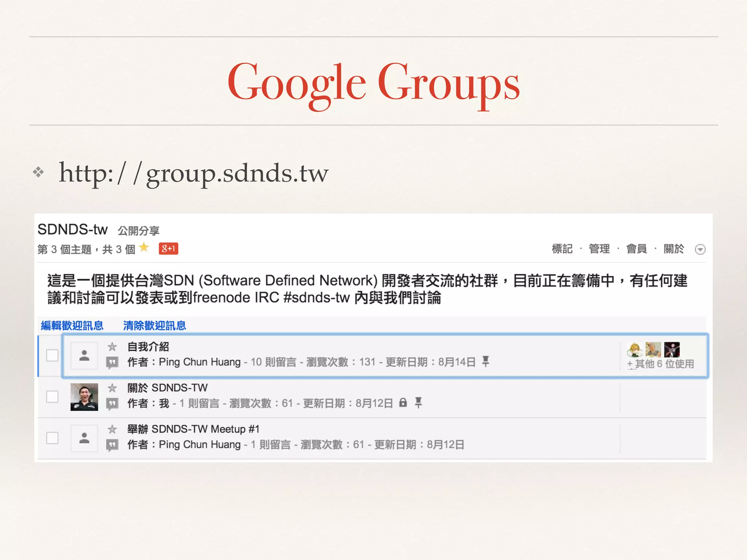The width and height of the screenshot is (747, 560).
Task: Click the 瀏覽次數：131 text
Action: point(341,362)
